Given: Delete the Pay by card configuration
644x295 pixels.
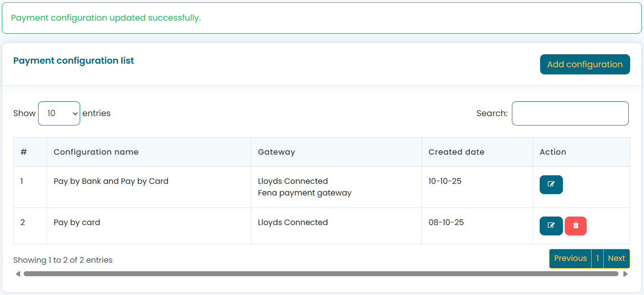Looking at the screenshot, I should tap(575, 226).
